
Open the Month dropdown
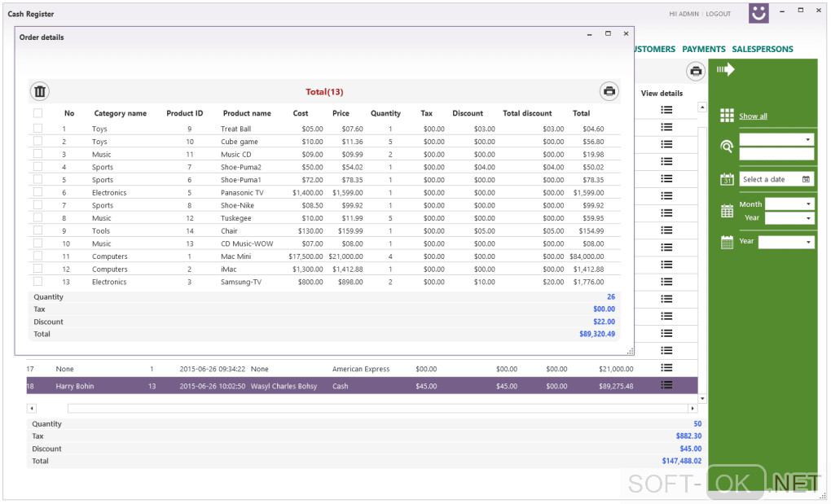789,204
